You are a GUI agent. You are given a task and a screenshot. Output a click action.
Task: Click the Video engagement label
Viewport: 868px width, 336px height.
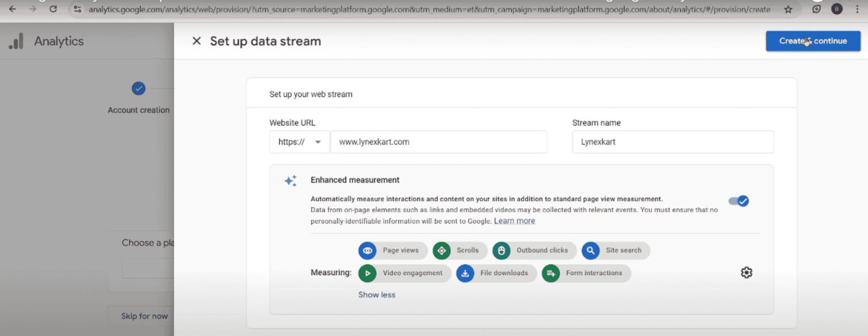(x=412, y=273)
